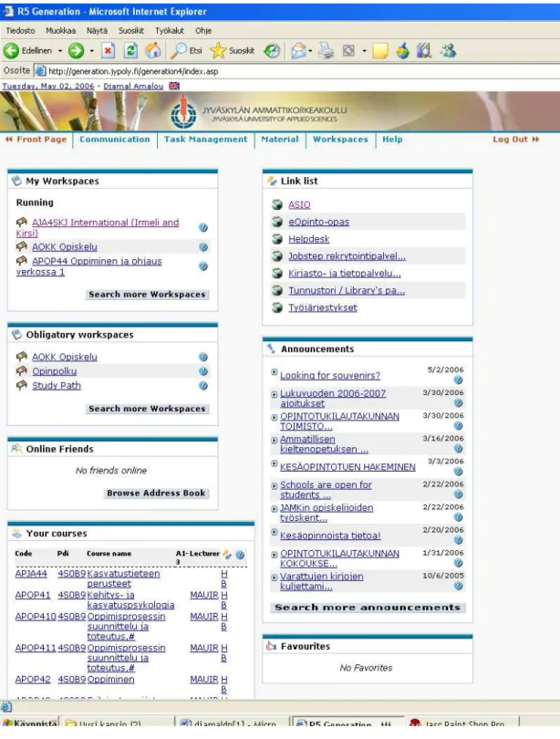Open the Back button history dropdown arrow
Viewport: 560px width, 739px height.
point(60,50)
